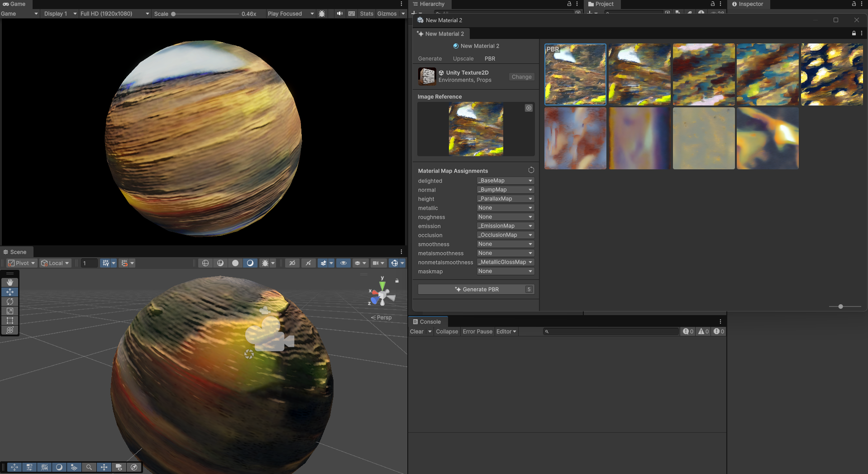868x474 pixels.
Task: Expand the Pivot dropdown in the Scene toolbar
Action: (x=21, y=263)
